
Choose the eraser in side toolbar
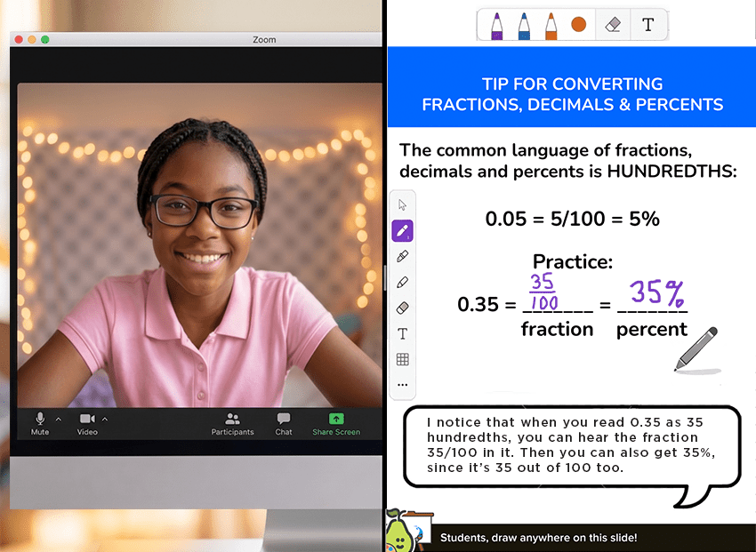(x=403, y=308)
